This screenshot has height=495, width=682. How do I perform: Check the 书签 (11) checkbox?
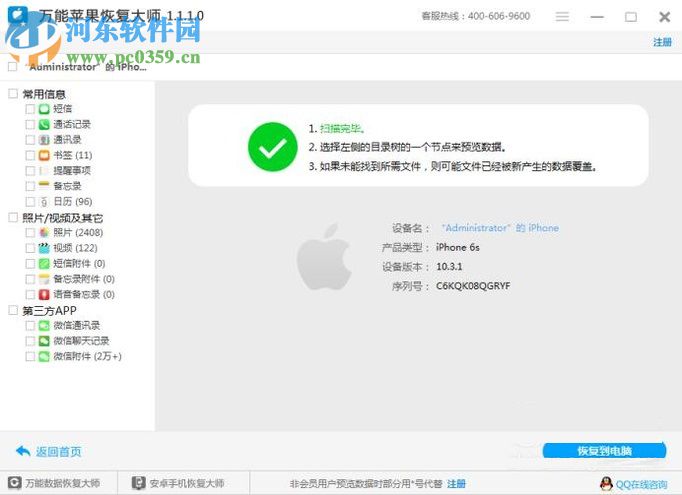click(x=30, y=155)
